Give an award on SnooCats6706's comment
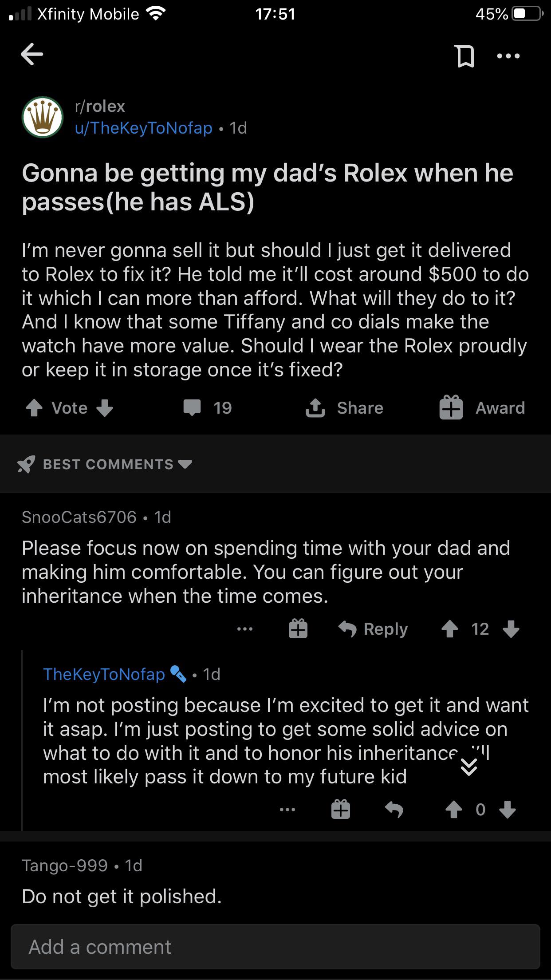551x980 pixels. [298, 628]
